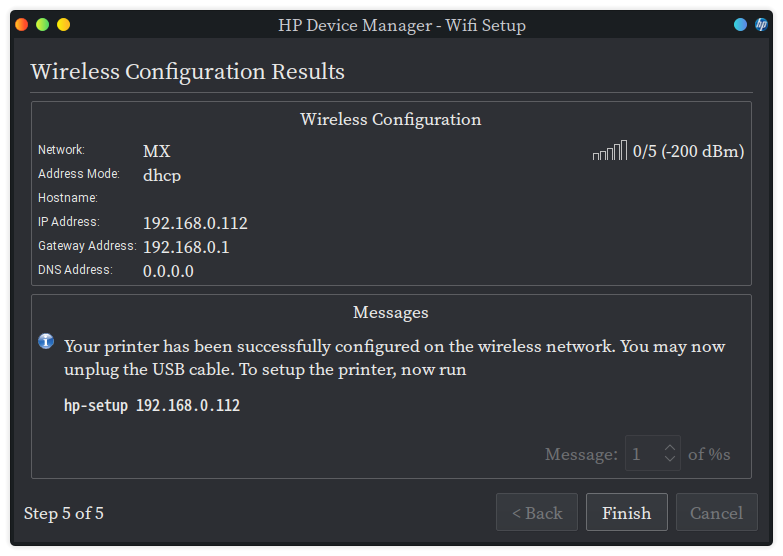The width and height of the screenshot is (783, 556).
Task: Click the Step 5 of 5 label
Action: [x=64, y=513]
